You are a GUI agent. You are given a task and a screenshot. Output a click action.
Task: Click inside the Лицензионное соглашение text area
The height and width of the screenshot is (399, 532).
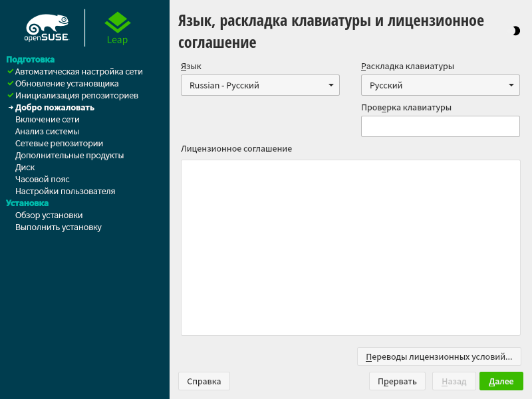click(x=350, y=247)
